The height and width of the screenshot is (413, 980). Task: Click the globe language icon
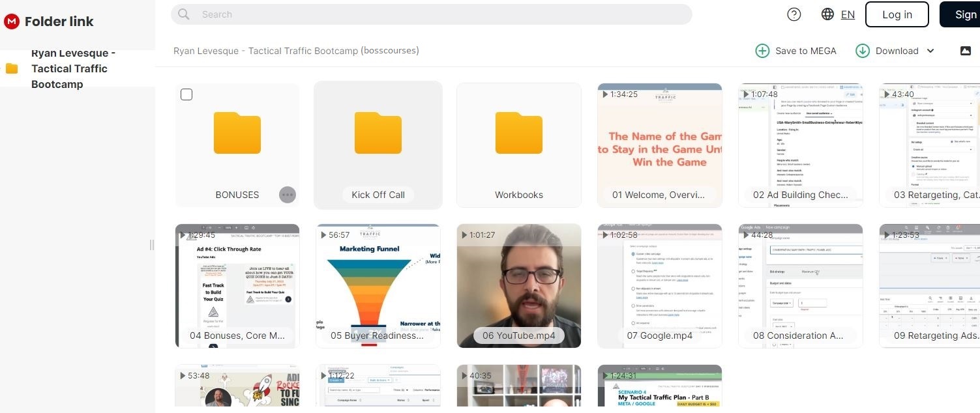pyautogui.click(x=827, y=14)
